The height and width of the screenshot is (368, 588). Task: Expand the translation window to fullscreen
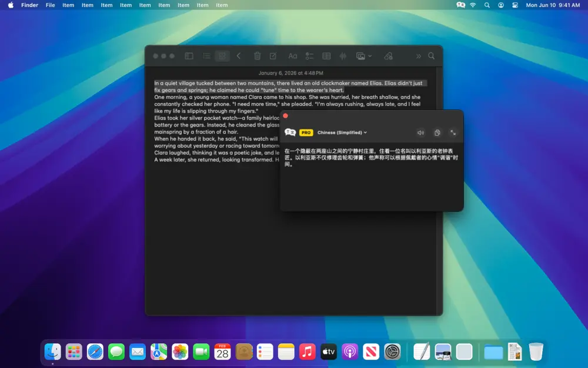point(453,132)
